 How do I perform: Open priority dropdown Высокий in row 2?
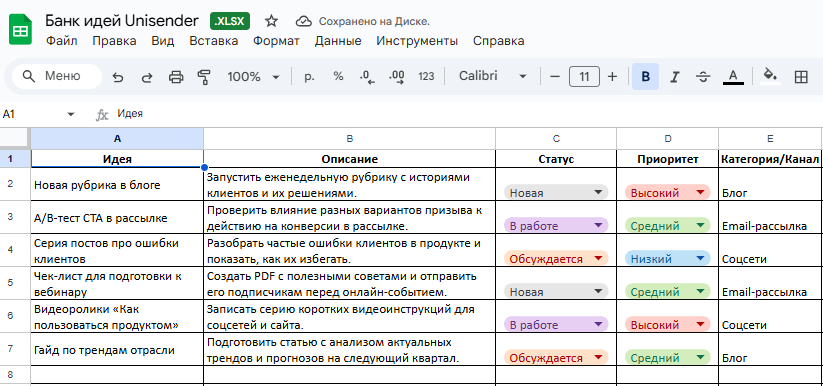(x=668, y=193)
